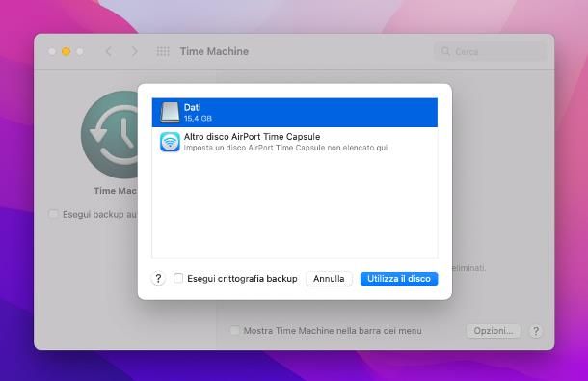588x381 pixels.
Task: Enable Esegui crittografia backup checkbox
Action: click(x=178, y=278)
